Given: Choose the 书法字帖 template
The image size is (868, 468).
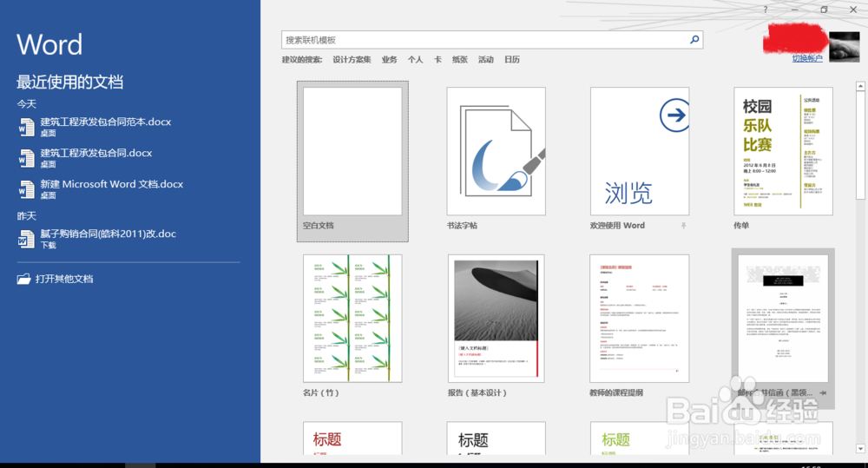Looking at the screenshot, I should click(496, 151).
